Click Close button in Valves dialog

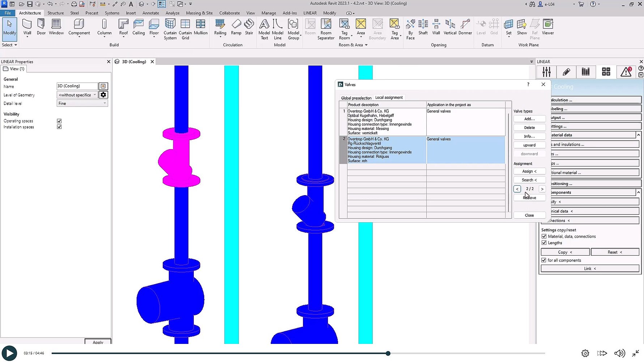click(529, 215)
